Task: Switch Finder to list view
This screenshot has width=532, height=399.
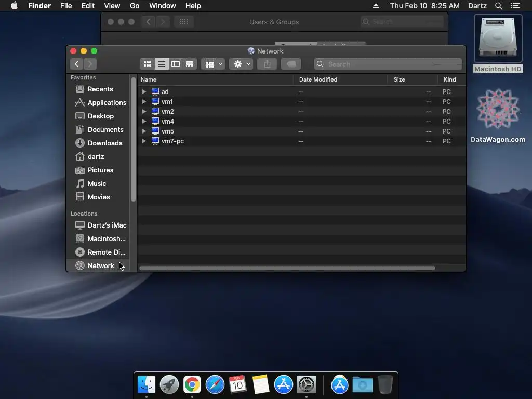Action: pyautogui.click(x=162, y=64)
